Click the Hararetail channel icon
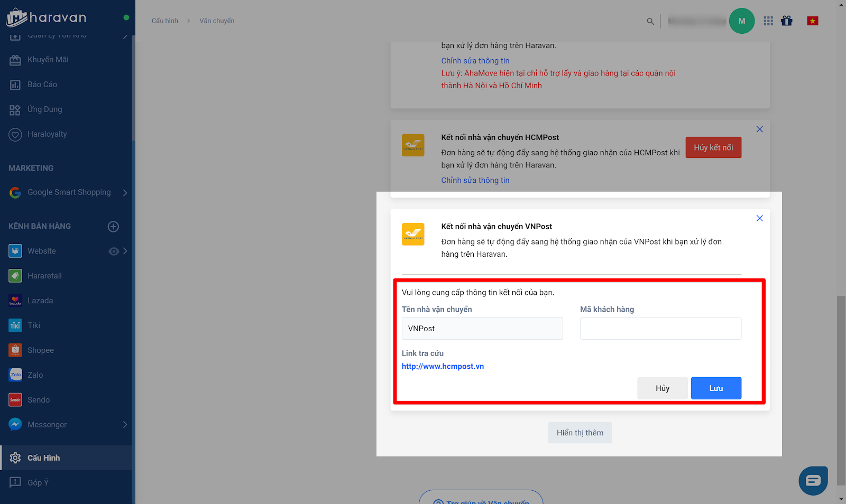 pos(15,276)
